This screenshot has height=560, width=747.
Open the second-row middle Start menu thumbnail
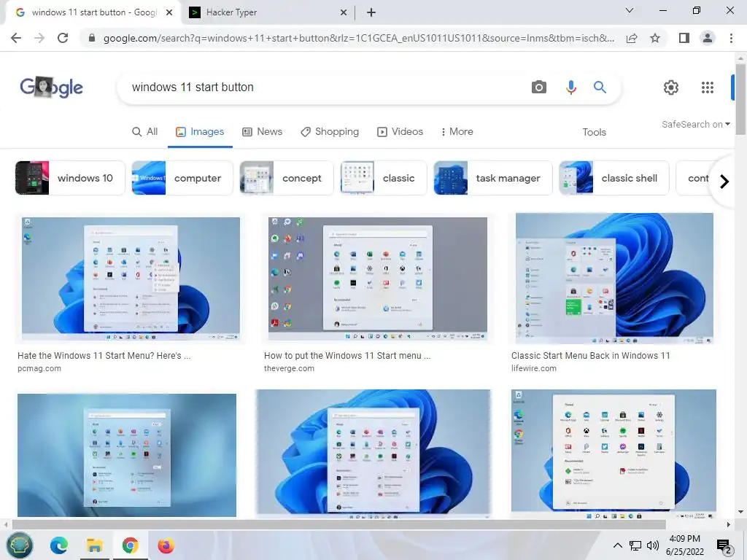(x=373, y=454)
